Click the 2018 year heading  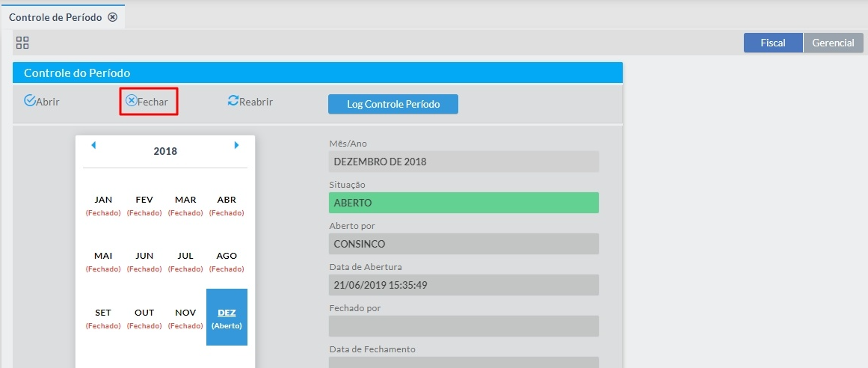coord(165,151)
